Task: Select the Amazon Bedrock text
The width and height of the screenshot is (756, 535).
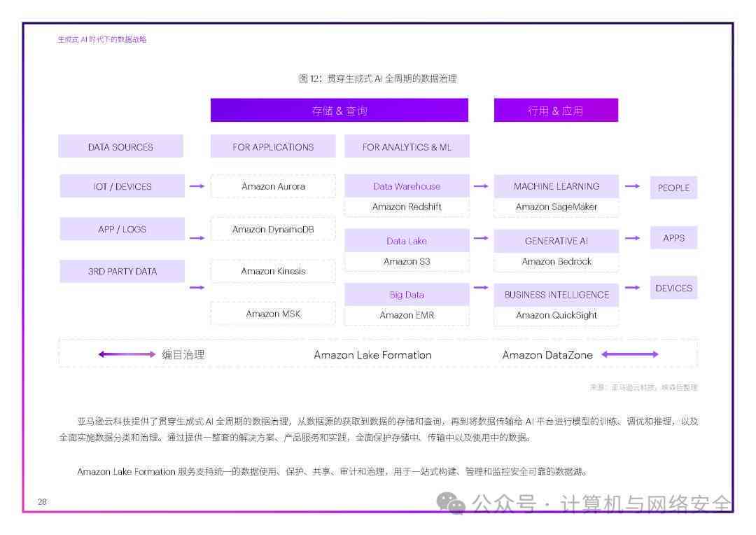Action: [556, 261]
